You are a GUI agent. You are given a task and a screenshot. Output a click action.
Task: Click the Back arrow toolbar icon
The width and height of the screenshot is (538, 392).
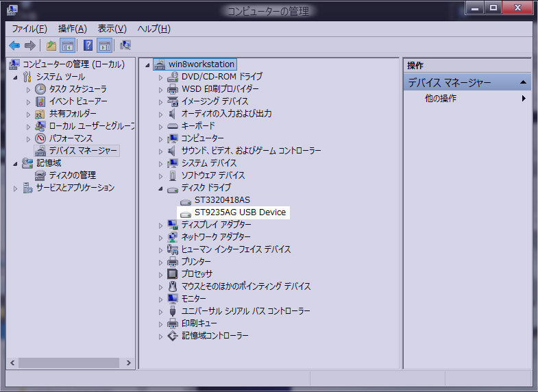point(14,45)
